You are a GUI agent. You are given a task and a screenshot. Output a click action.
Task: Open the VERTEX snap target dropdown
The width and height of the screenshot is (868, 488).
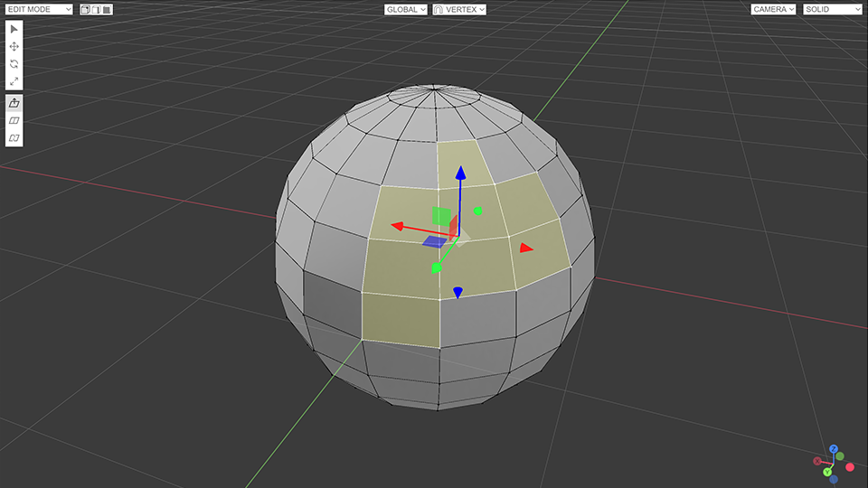click(x=465, y=9)
